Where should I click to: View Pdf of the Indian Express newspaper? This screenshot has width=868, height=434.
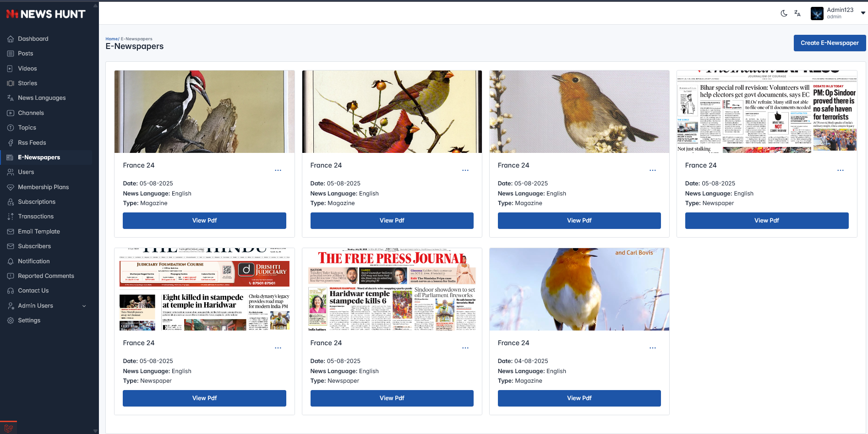click(767, 221)
